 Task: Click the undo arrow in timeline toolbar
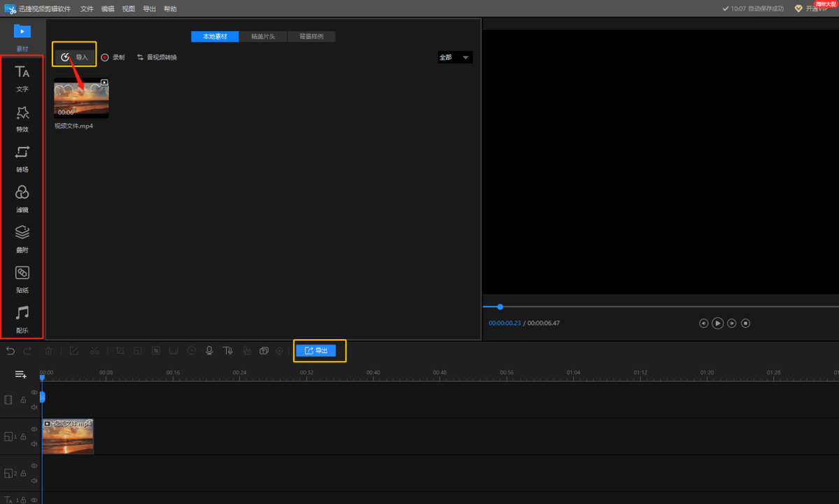tap(10, 351)
